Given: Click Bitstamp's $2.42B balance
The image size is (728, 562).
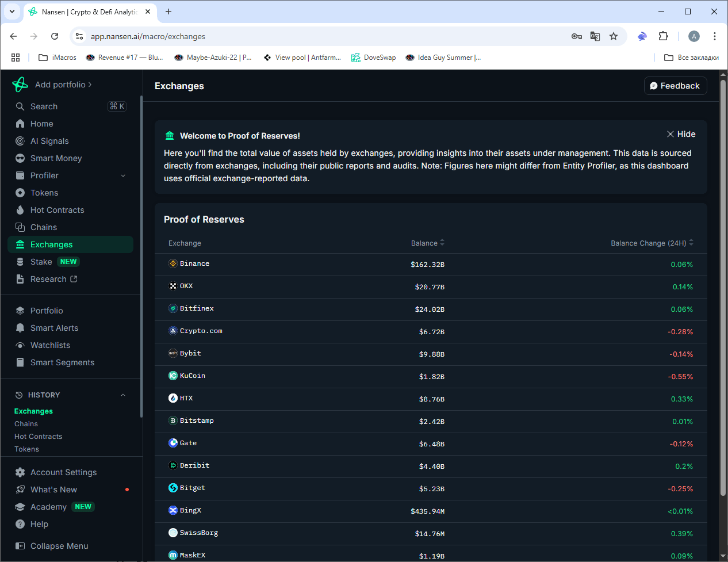Looking at the screenshot, I should pyautogui.click(x=432, y=422).
